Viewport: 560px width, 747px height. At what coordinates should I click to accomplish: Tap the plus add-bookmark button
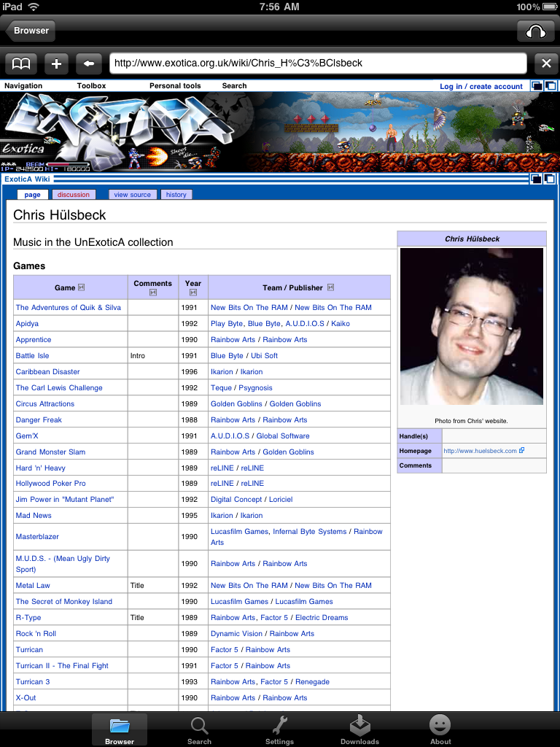click(56, 63)
